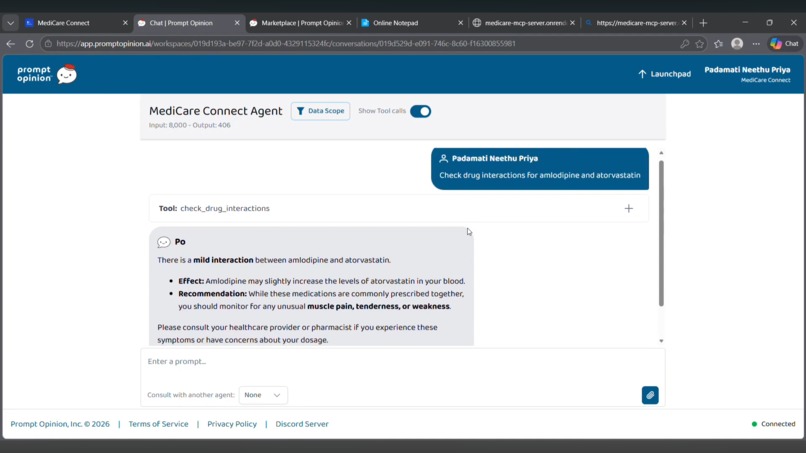
Task: Click 'muscle pain, tenderness, or weakness' text
Action: click(378, 306)
